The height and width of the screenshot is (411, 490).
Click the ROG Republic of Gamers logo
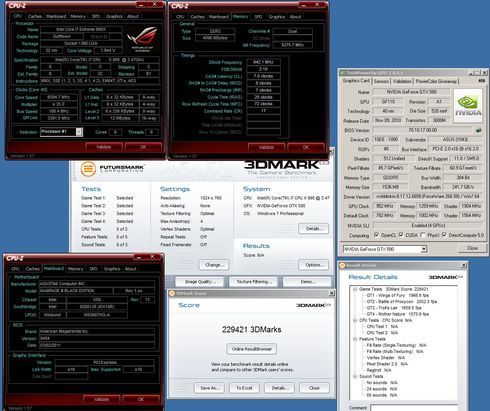point(143,39)
